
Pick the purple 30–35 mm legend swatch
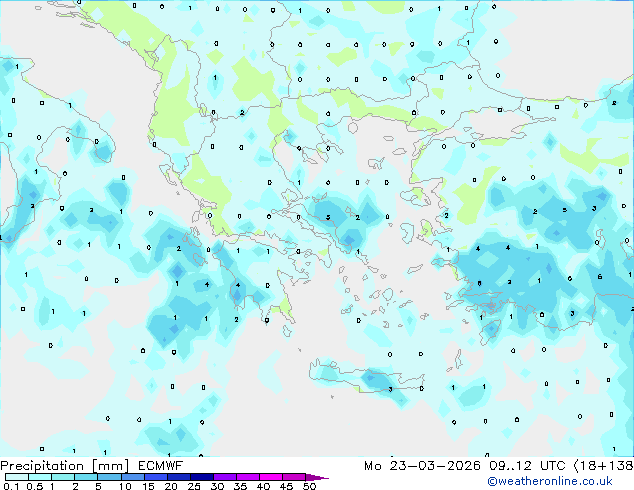(225, 477)
